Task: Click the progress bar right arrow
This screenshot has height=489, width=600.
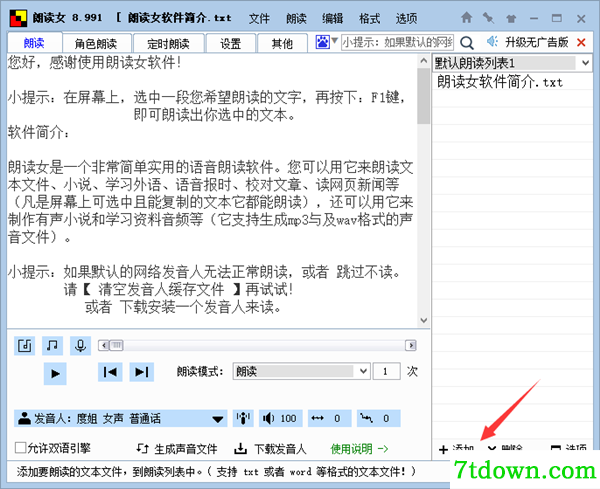Action: tap(411, 346)
